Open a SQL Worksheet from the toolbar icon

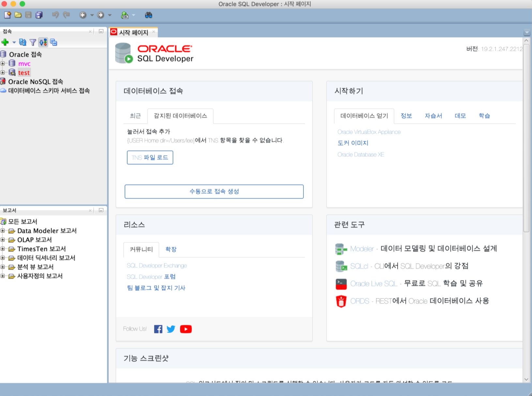tap(125, 15)
